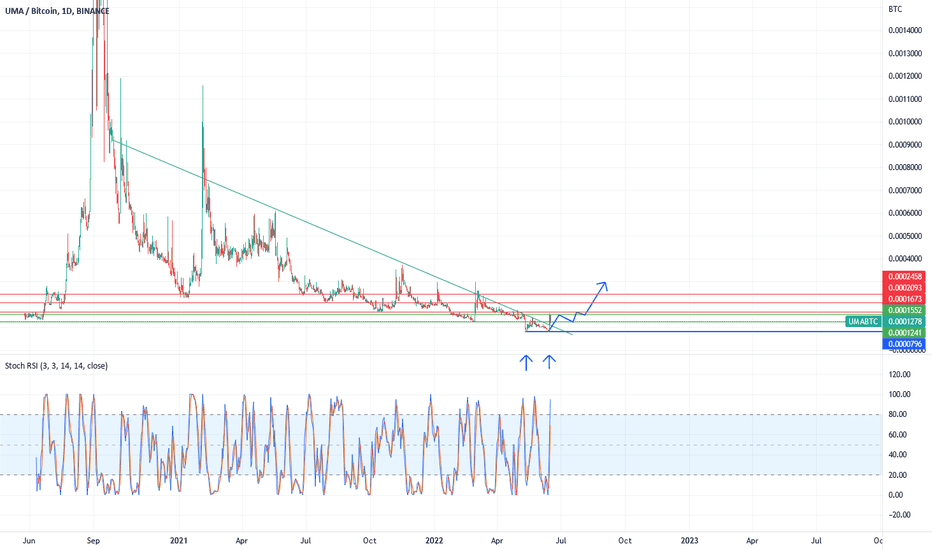Select the red 0.0002458 price label
Image resolution: width=932 pixels, height=550 pixels.
click(904, 276)
